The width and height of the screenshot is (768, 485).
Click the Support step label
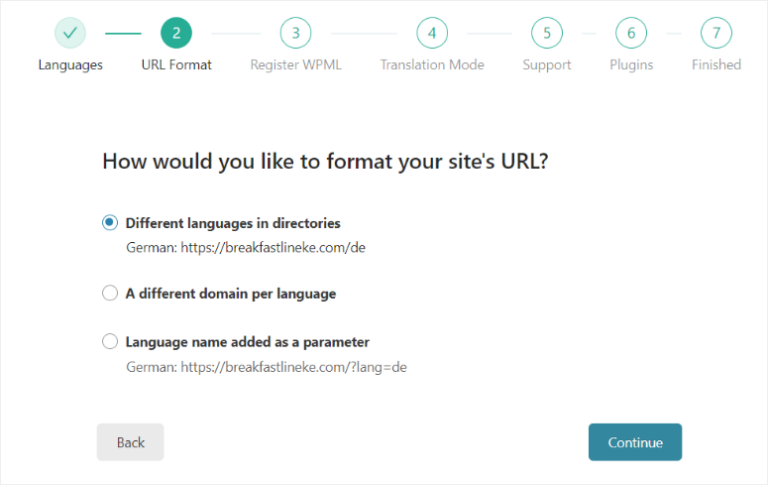pos(546,65)
